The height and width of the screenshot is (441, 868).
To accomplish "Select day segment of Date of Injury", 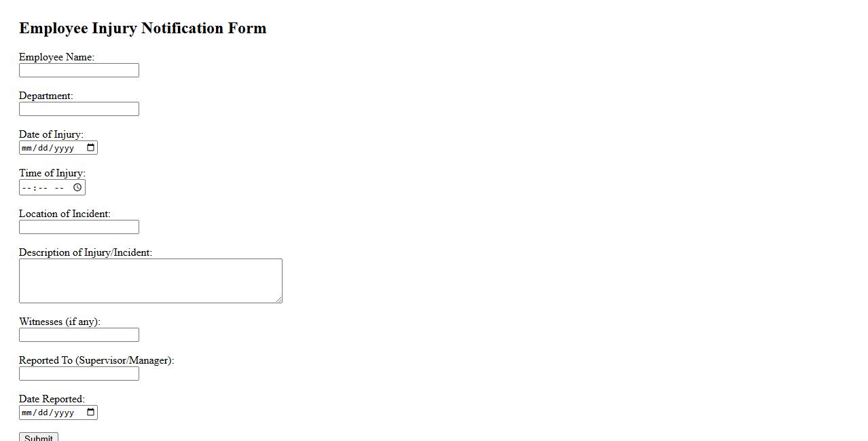I will (x=42, y=148).
